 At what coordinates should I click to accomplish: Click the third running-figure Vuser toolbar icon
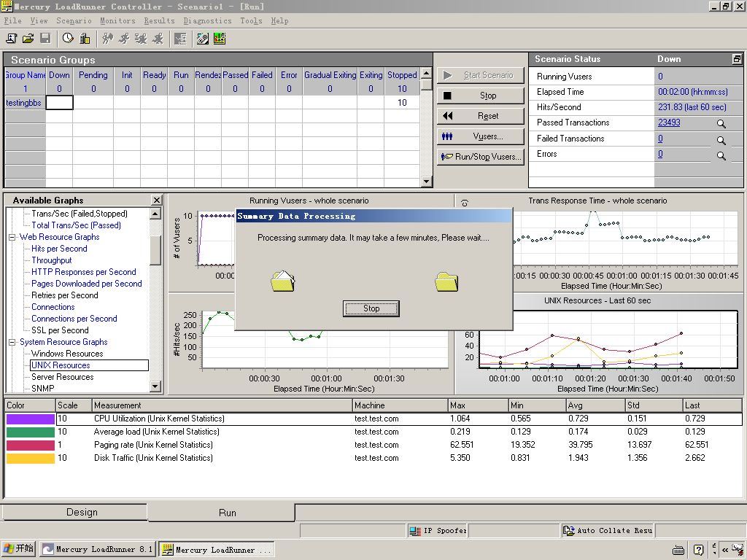tap(141, 39)
